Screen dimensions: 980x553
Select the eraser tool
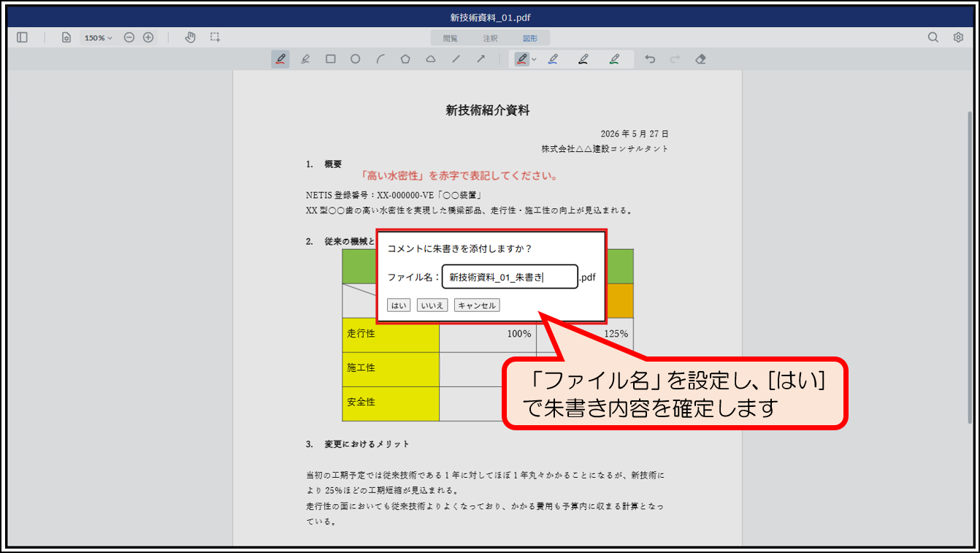click(x=701, y=59)
